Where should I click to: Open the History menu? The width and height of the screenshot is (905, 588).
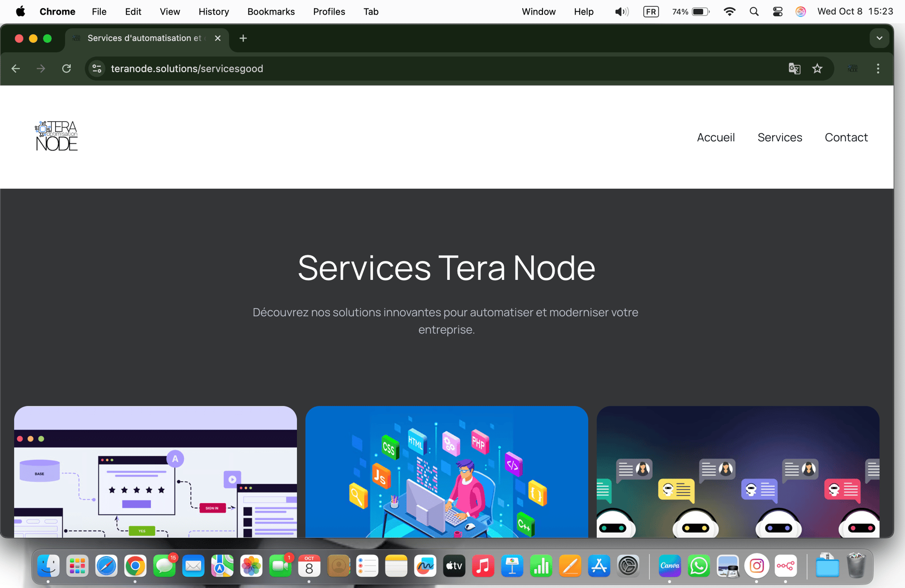(214, 11)
